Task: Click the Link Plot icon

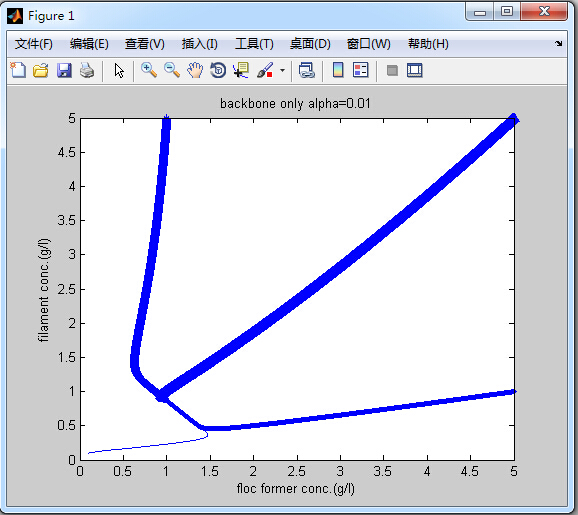Action: tap(307, 70)
